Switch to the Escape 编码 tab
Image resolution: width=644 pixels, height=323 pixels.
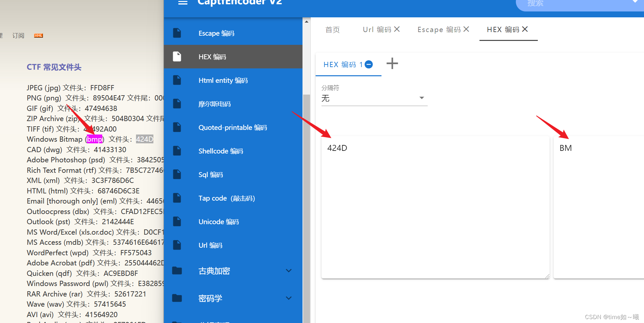click(x=439, y=29)
